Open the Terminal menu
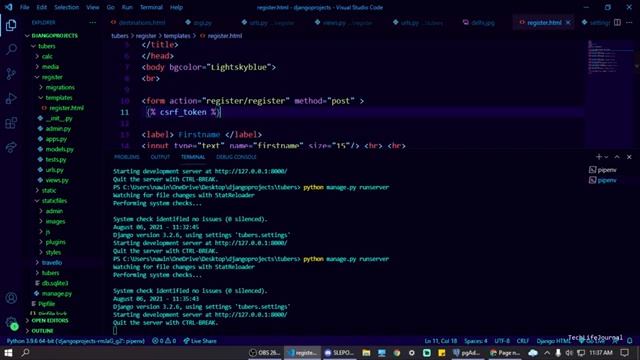Screen dimensions: 640x360 pyautogui.click(x=151, y=7)
